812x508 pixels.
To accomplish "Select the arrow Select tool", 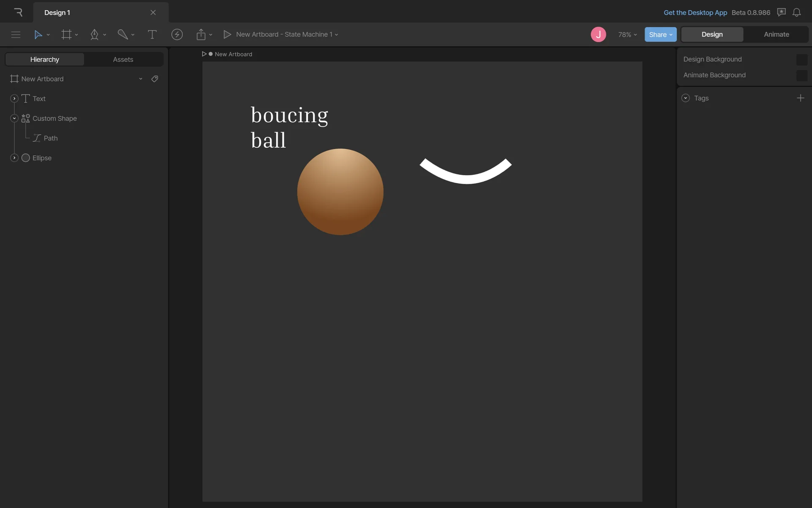I will (x=38, y=35).
